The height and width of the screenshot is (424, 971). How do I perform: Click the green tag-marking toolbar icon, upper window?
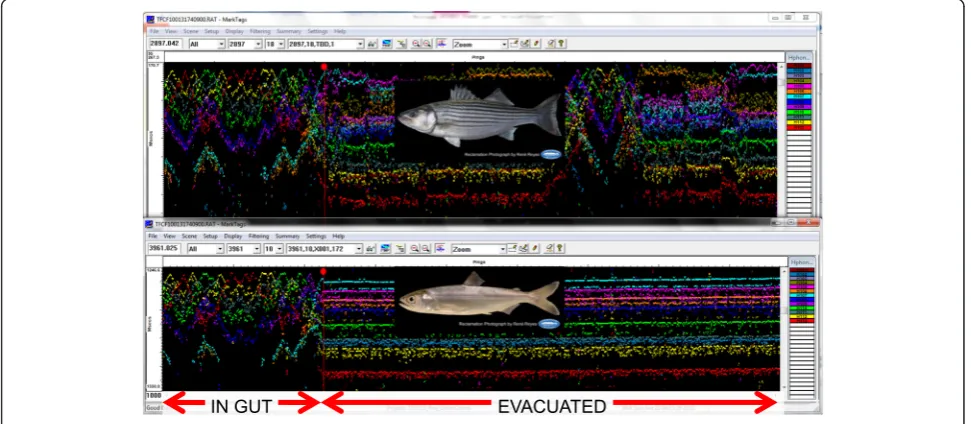[x=401, y=44]
